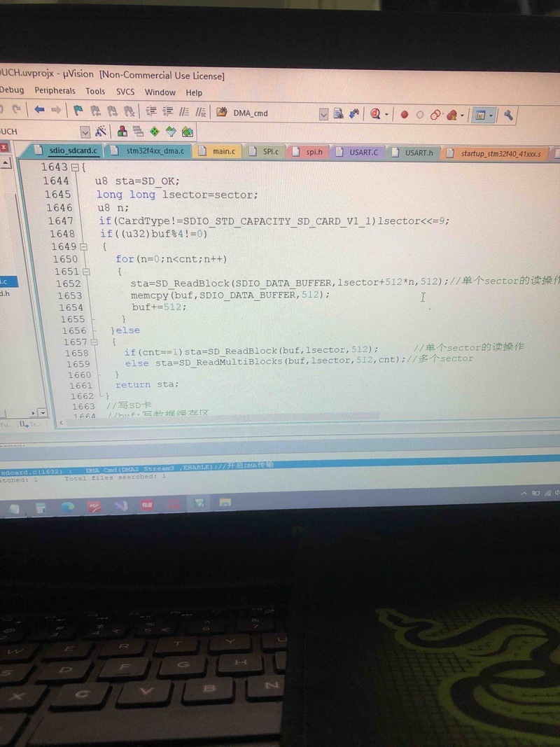
Task: Uncomment the selected code
Action: [200, 113]
